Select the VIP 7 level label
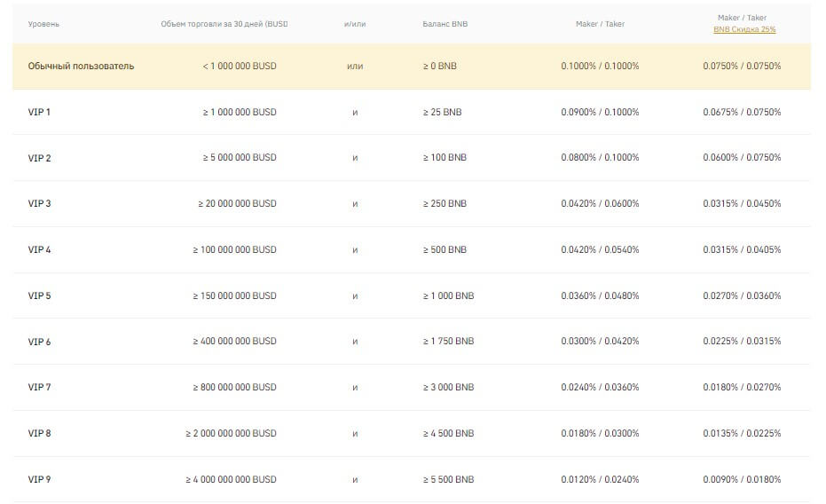 [40, 388]
